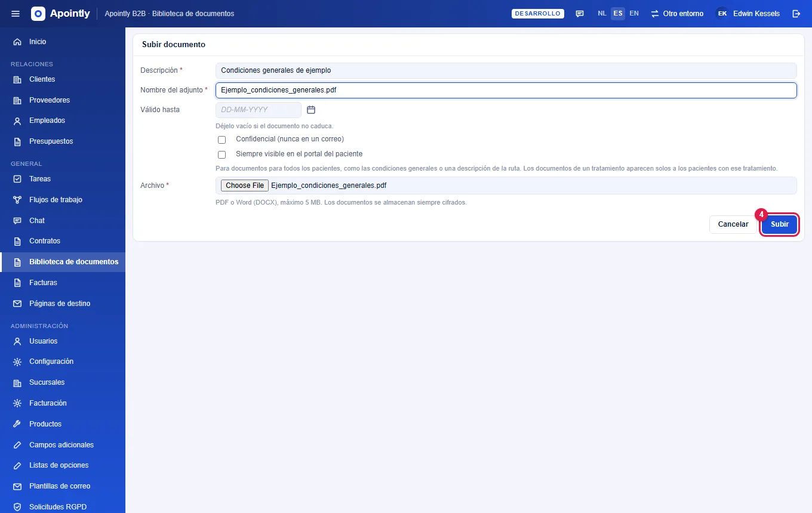This screenshot has width=812, height=513.
Task: Click the EK user avatar
Action: tap(722, 14)
